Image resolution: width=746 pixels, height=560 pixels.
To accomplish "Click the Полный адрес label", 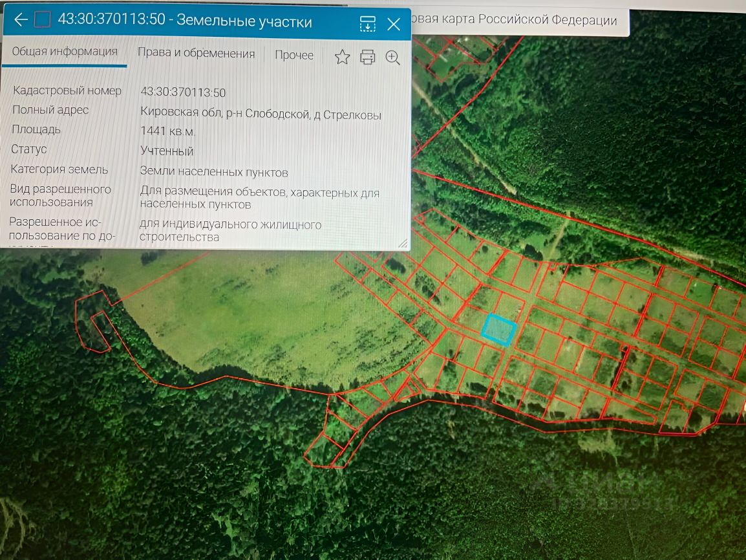I will click(50, 110).
